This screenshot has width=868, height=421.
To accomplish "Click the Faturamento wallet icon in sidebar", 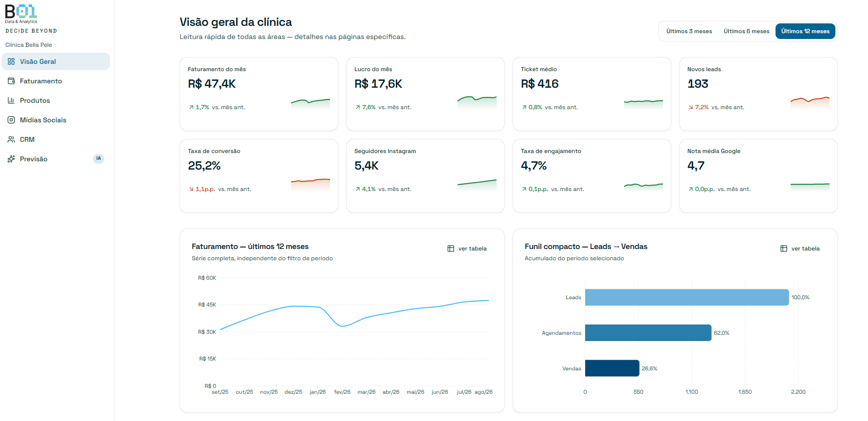I will (11, 81).
